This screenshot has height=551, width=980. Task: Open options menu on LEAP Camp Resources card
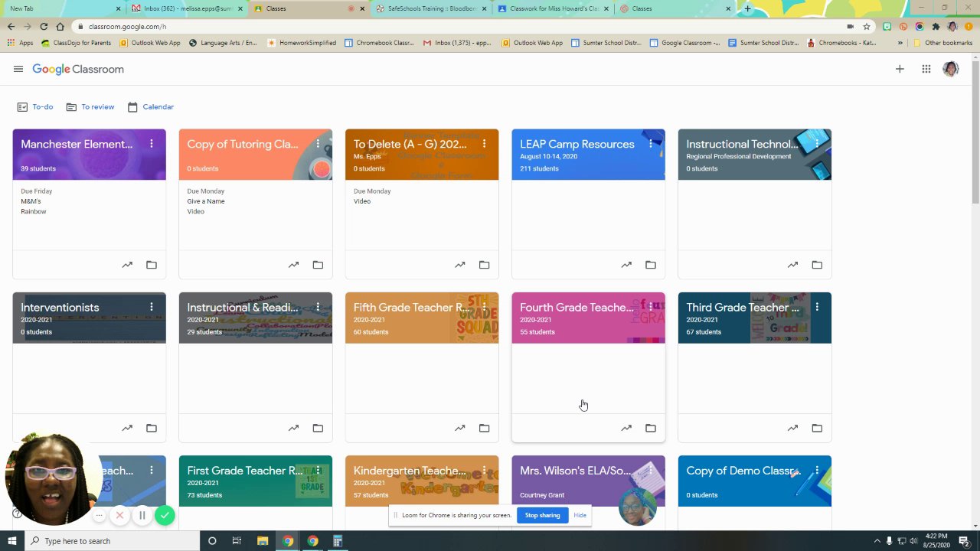651,144
